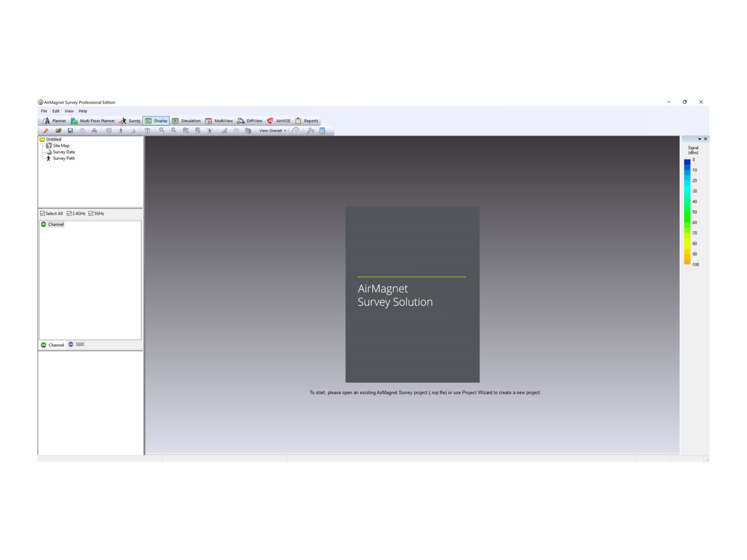Switch to the SSID tab

coord(76,345)
